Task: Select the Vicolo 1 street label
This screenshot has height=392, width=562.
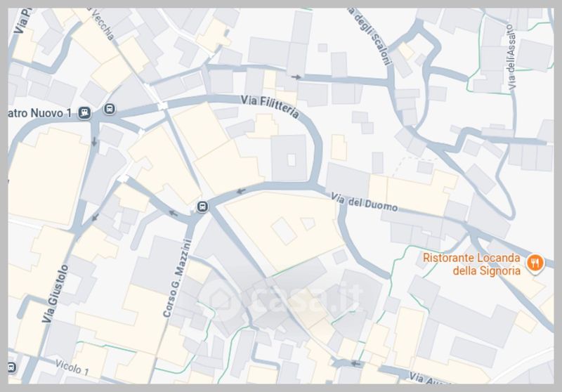Action: point(72,367)
